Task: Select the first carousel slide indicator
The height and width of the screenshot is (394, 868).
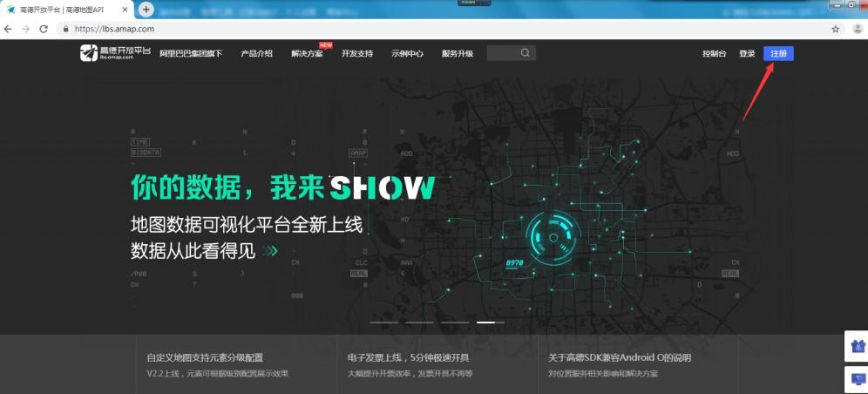Action: point(383,322)
